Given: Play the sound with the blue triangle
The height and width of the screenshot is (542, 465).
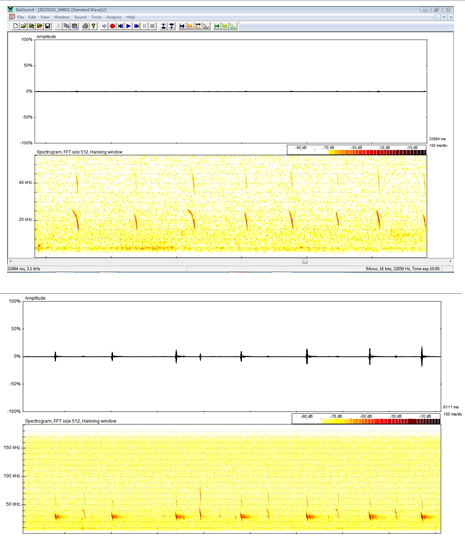Looking at the screenshot, I should (128, 26).
